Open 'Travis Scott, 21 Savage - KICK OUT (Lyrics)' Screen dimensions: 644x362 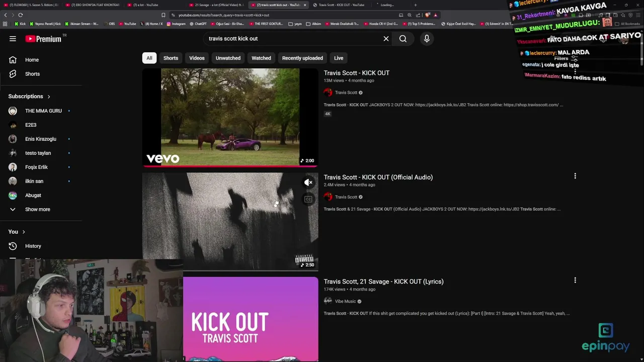383,282
